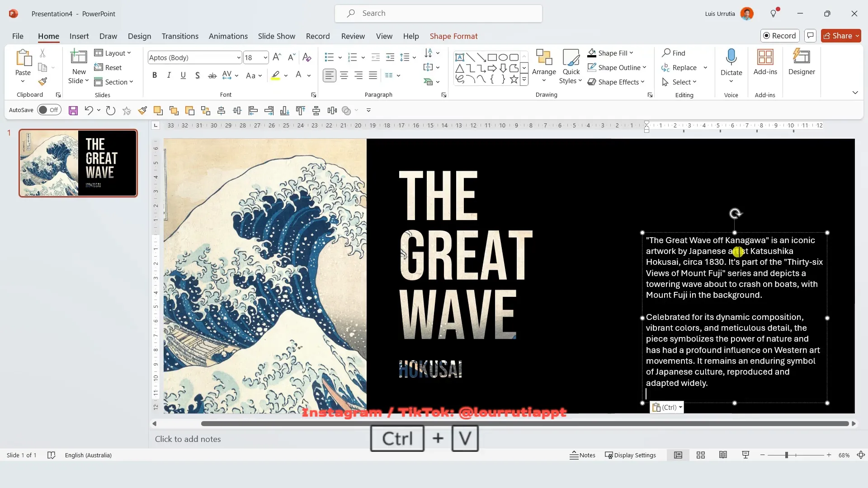Open the Paste Options (Ctrl) dropdown
Viewport: 868px width, 488px height.
tap(667, 407)
